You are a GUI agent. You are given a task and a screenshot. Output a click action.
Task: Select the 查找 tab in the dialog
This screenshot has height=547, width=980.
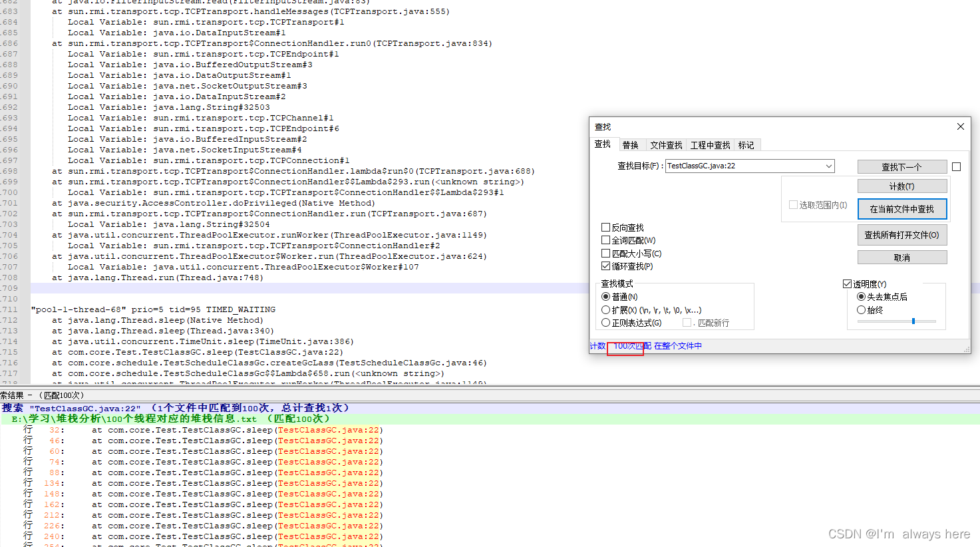point(603,144)
